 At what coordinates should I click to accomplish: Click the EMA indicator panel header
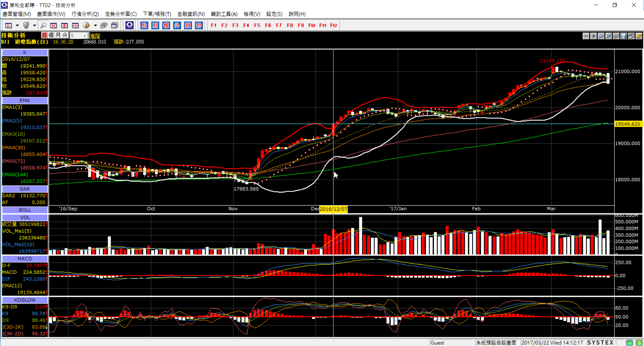(25, 100)
